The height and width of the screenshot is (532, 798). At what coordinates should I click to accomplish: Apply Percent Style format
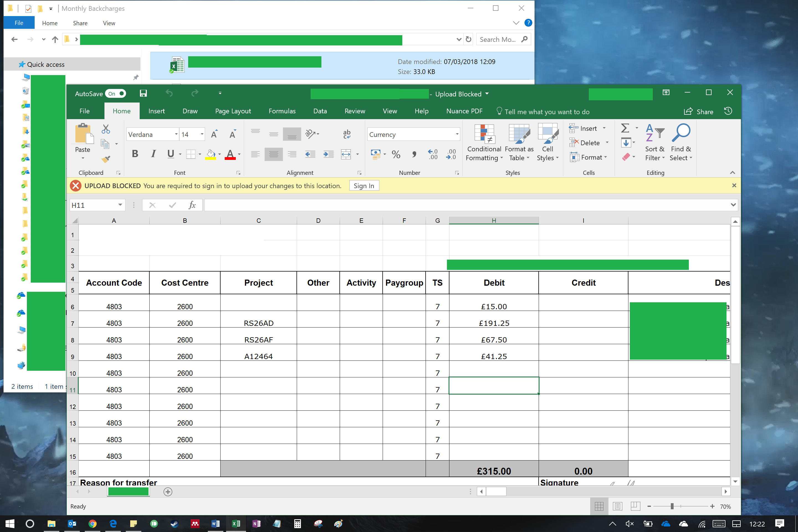pos(396,154)
